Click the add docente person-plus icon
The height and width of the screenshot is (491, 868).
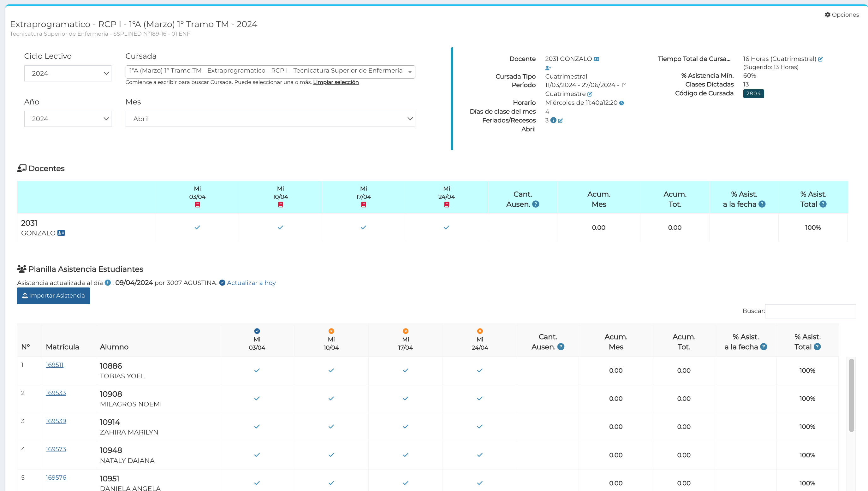(x=548, y=68)
